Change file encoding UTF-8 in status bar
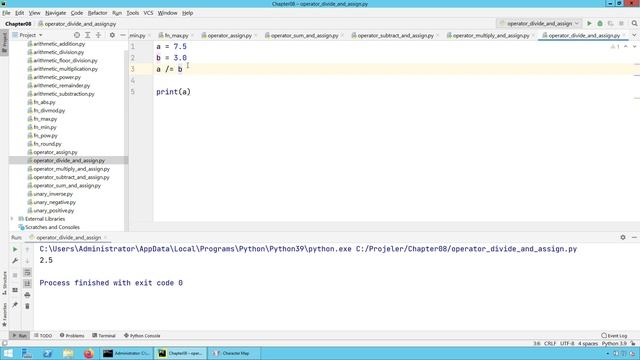This screenshot has width=640, height=360. click(x=567, y=344)
